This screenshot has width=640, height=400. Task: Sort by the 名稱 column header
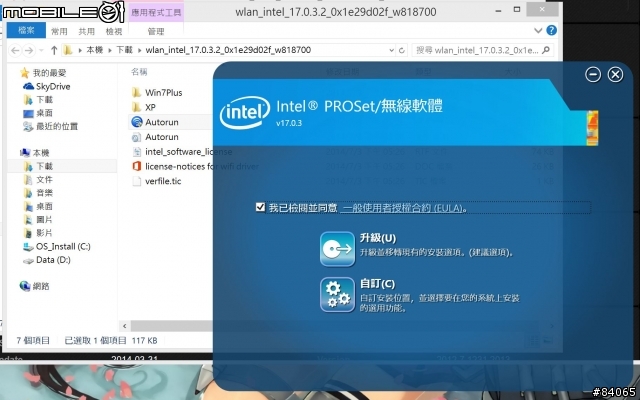[x=139, y=72]
